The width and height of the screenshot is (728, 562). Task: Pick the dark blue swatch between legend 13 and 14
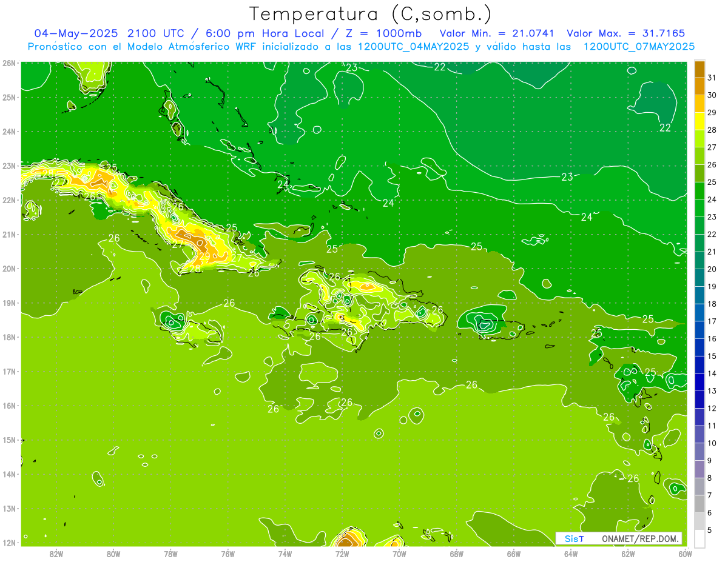(x=700, y=382)
